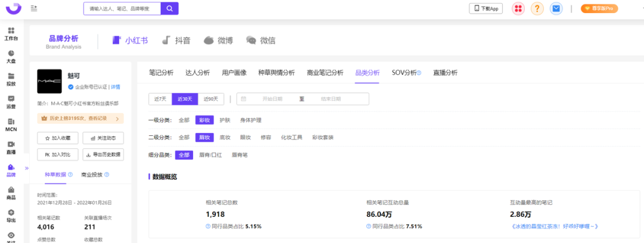Click the verified badge icon by 企业账号已认证
Screen dimensions: 644x243
[70, 87]
